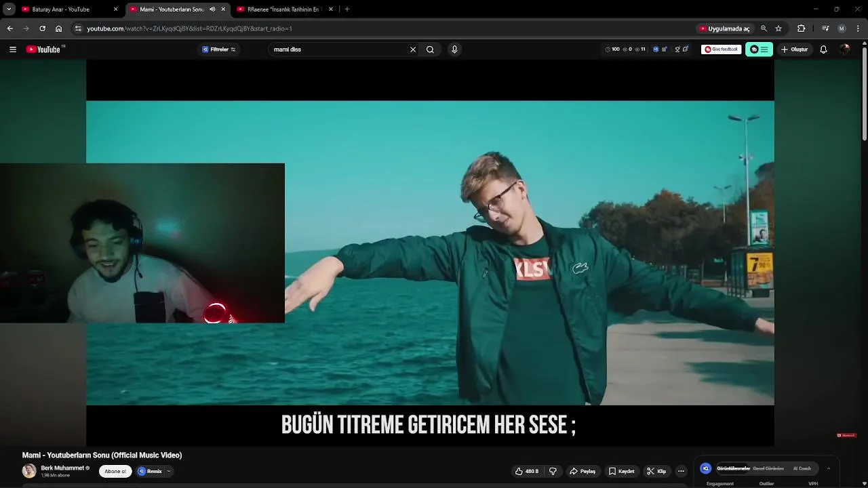Click the blue vidIQ icon in the header
The height and width of the screenshot is (488, 868).
coord(656,49)
